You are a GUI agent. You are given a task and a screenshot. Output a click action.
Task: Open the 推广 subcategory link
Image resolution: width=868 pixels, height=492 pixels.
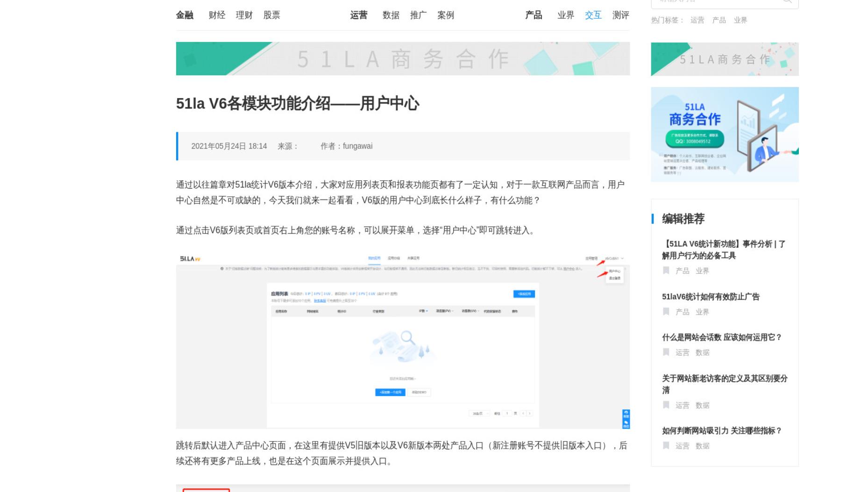pos(419,15)
